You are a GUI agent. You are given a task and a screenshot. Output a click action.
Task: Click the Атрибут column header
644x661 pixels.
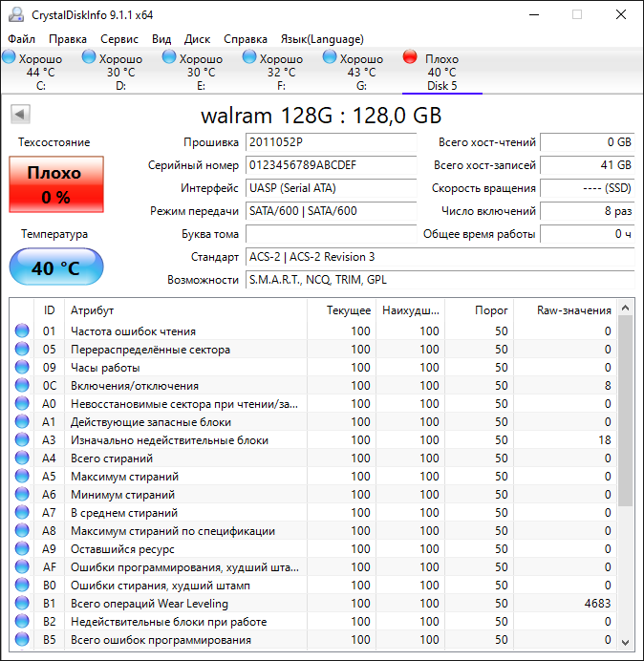185,310
